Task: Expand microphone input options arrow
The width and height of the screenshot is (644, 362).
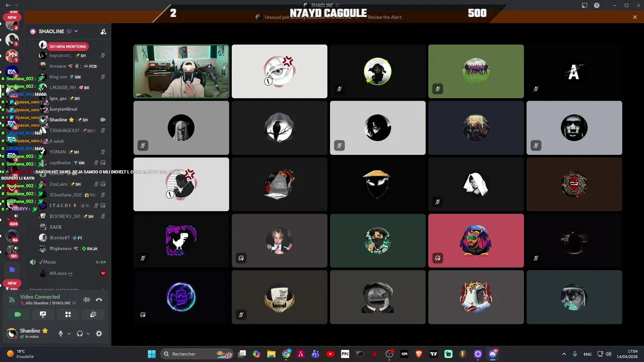Action: (69, 333)
